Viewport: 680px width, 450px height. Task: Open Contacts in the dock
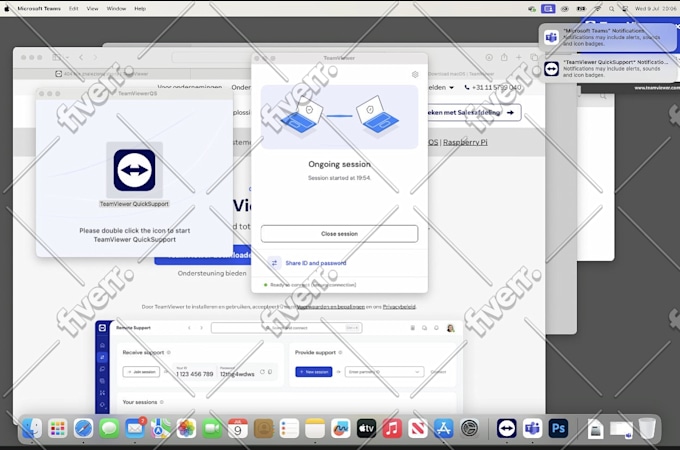tap(263, 429)
